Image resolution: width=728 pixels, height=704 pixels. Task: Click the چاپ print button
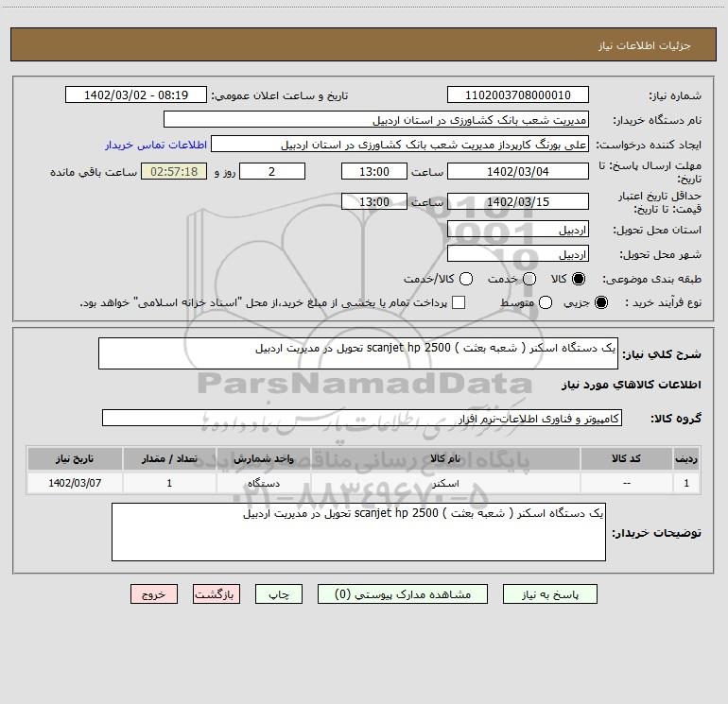(279, 594)
